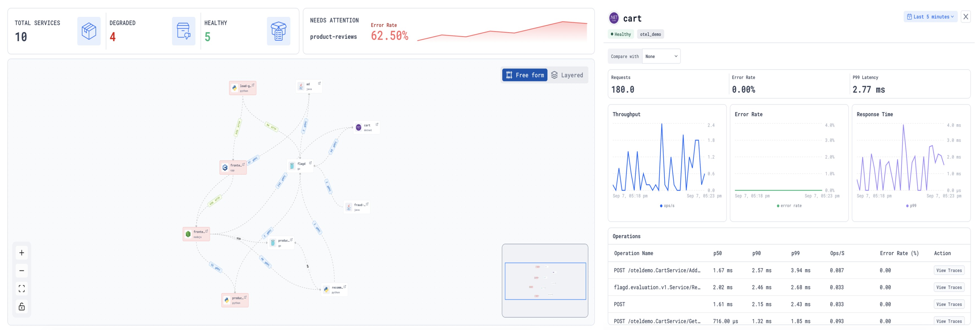Click the p90 column header
The height and width of the screenshot is (335, 980).
[756, 254]
